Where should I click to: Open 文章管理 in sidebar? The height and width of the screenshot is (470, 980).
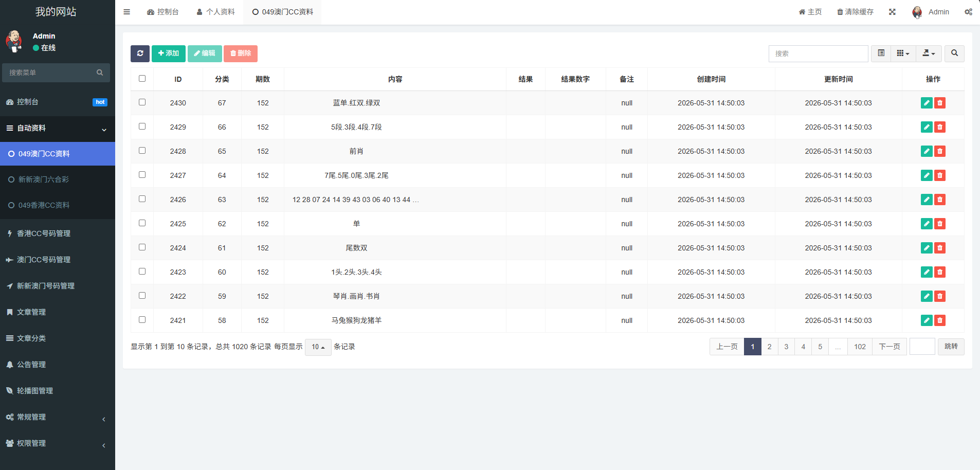click(58, 312)
